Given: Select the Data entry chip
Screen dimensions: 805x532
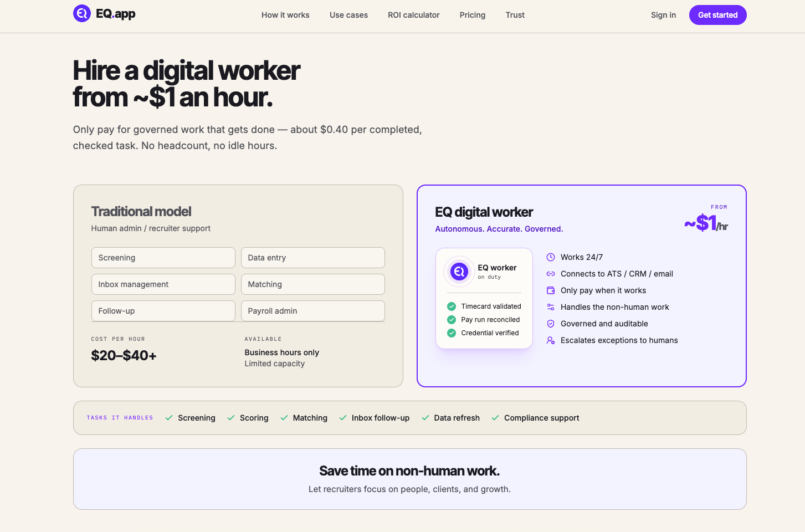Looking at the screenshot, I should (x=313, y=258).
